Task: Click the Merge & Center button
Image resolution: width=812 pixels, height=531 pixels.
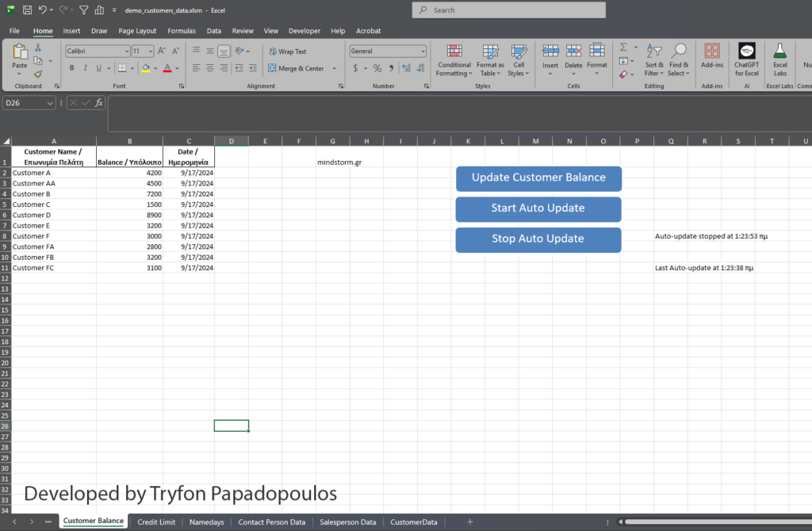Action: [297, 68]
